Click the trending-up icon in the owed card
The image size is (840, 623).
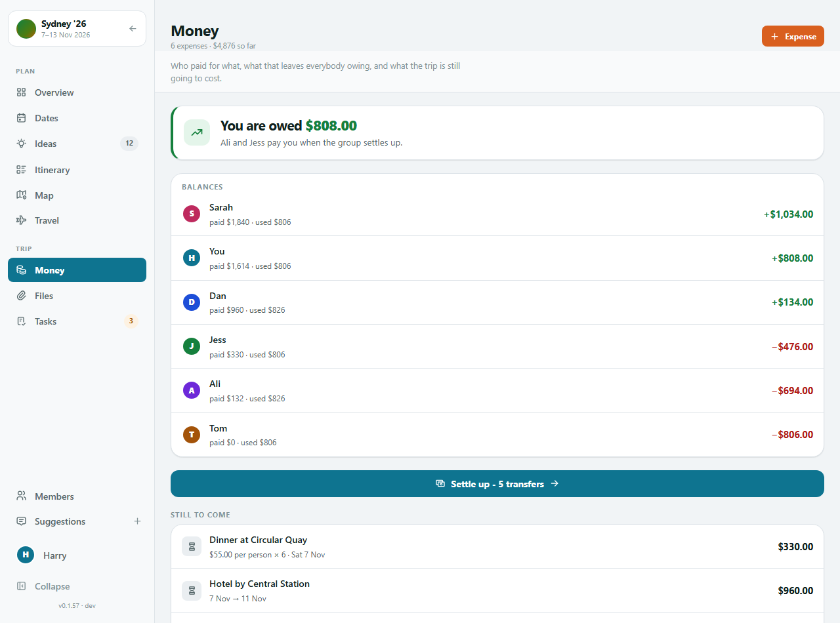pyautogui.click(x=197, y=132)
